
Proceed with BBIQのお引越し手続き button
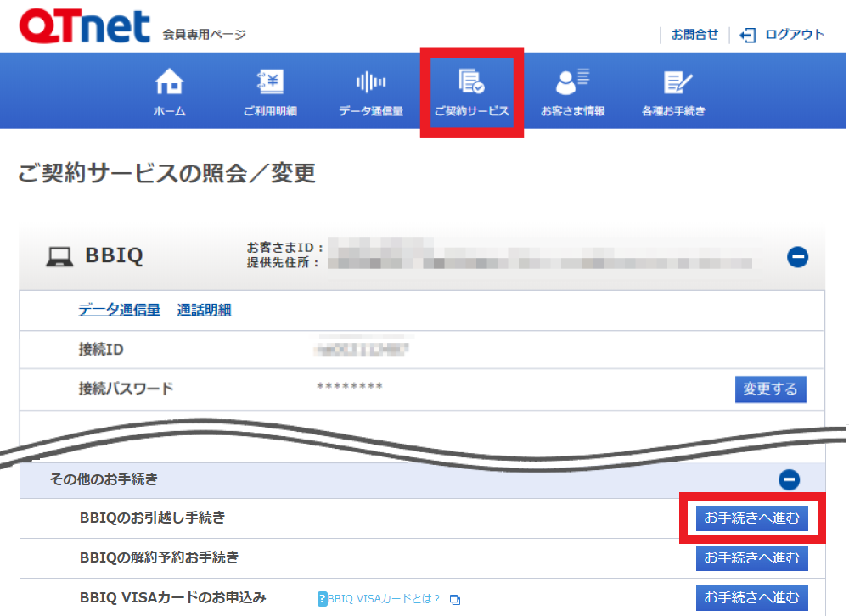pos(751,518)
